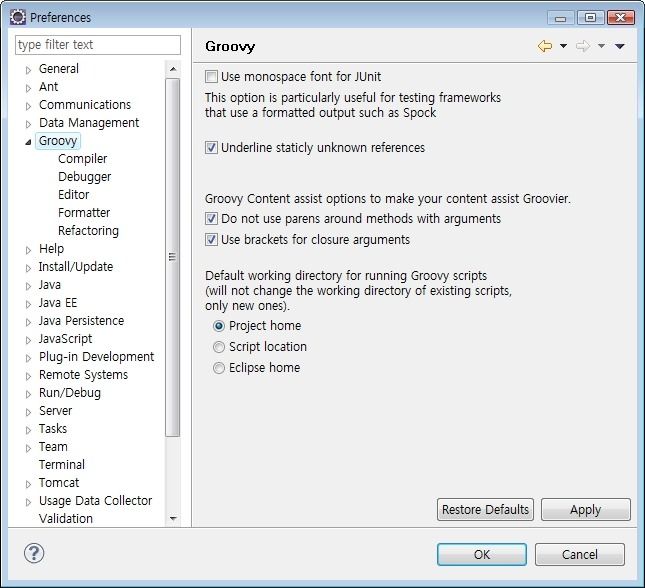The image size is (645, 588).
Task: Expand the Team node arrow
Action: tap(28, 448)
